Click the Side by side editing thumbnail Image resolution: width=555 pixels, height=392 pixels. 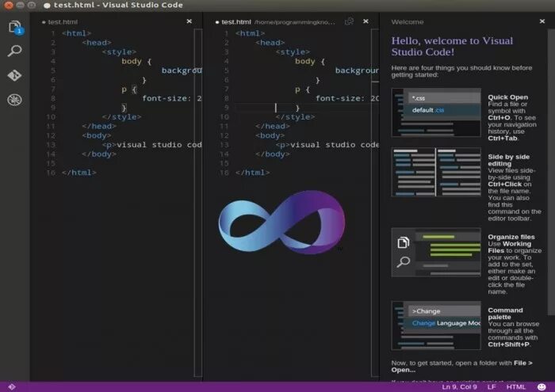[x=436, y=172]
